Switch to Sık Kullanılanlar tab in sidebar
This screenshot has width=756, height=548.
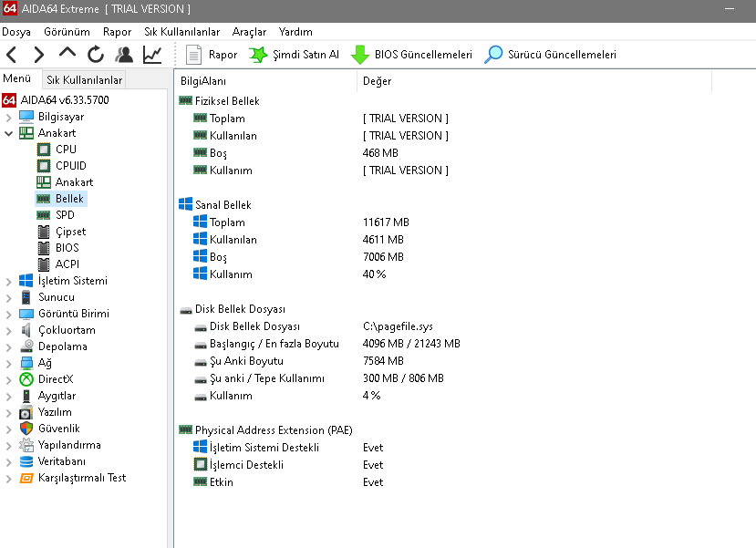(x=85, y=80)
